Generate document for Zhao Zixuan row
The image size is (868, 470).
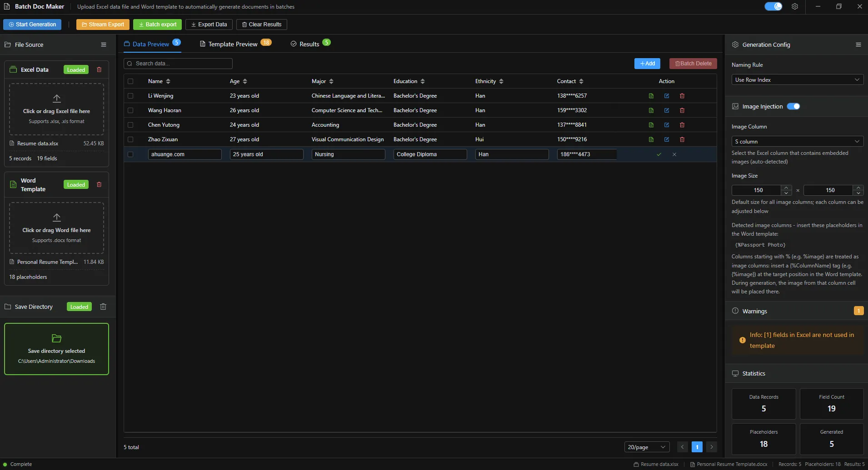tap(651, 139)
